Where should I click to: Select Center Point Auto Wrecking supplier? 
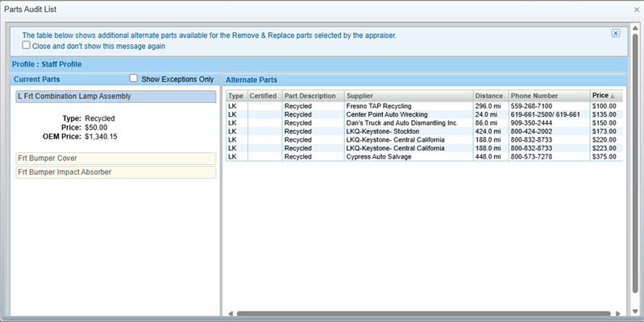tap(387, 114)
